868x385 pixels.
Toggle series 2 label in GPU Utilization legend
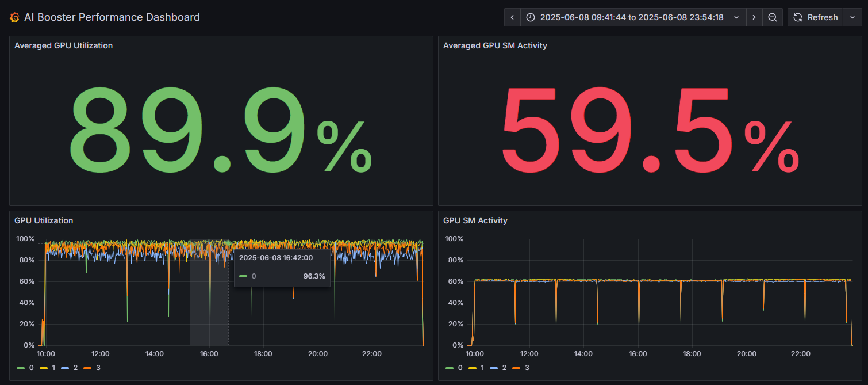[x=75, y=368]
